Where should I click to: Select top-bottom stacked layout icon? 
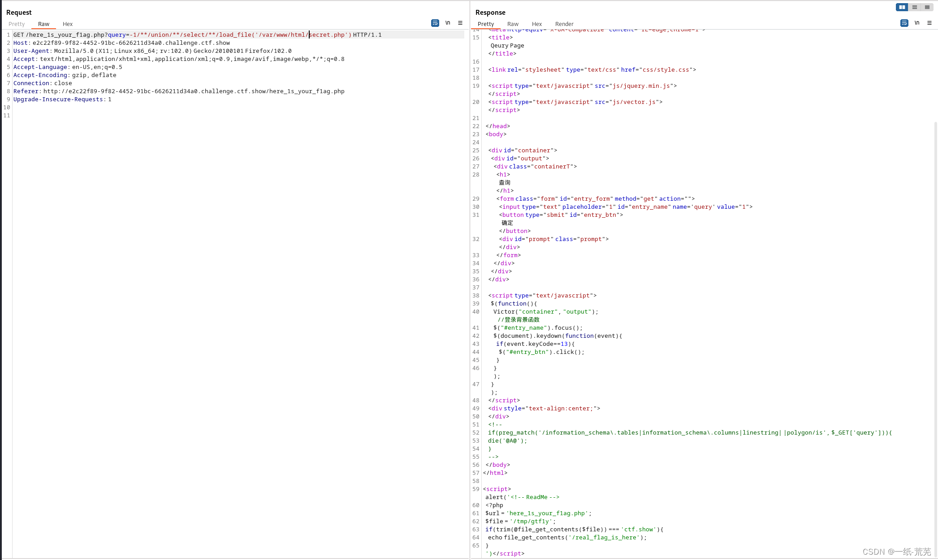click(x=914, y=7)
